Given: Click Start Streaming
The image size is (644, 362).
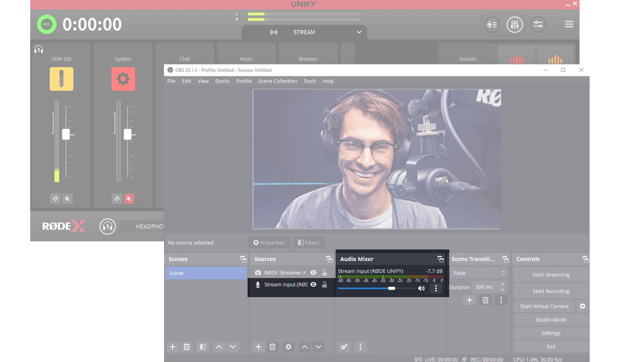Looking at the screenshot, I should pos(550,275).
